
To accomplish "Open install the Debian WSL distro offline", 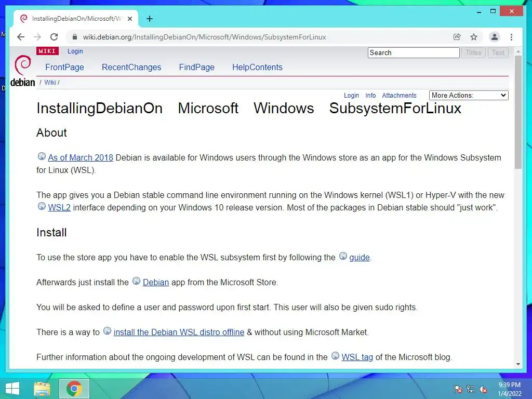I will pos(179,332).
